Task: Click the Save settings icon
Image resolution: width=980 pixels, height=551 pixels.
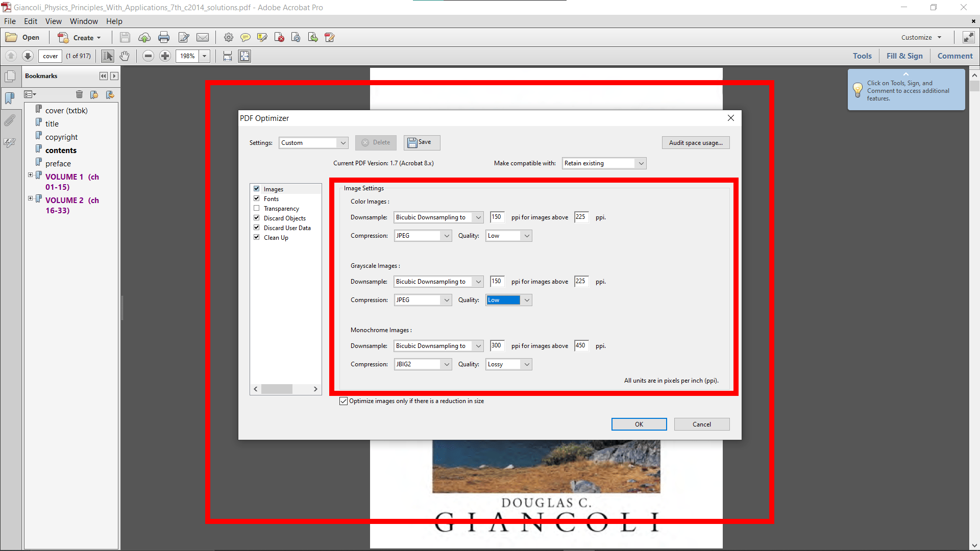Action: [420, 142]
